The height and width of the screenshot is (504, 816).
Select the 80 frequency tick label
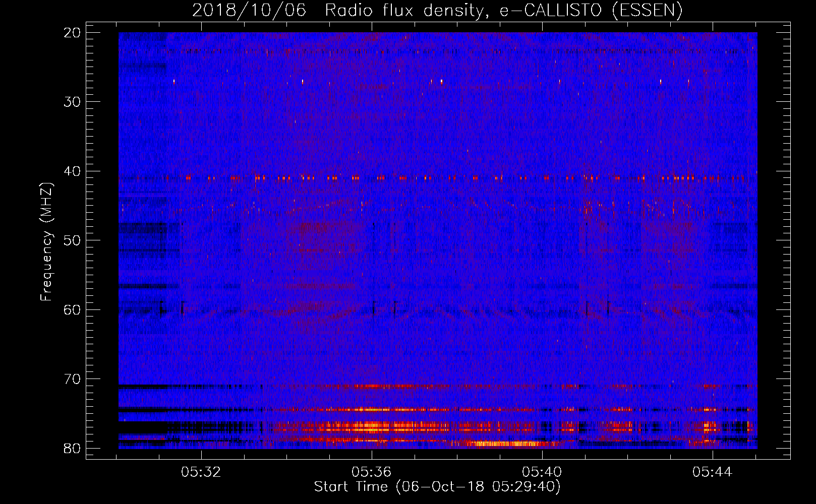pyautogui.click(x=72, y=449)
